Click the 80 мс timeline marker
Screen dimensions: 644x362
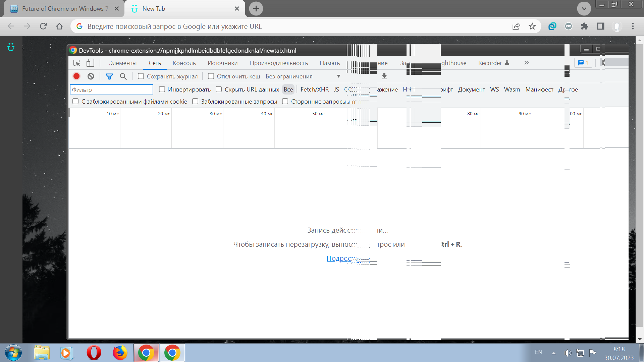point(473,114)
